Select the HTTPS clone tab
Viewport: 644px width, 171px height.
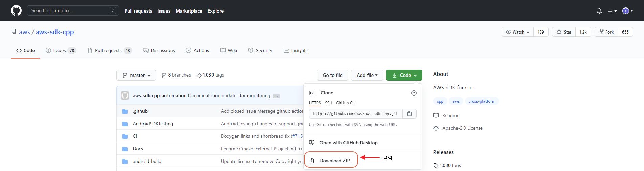pyautogui.click(x=315, y=103)
